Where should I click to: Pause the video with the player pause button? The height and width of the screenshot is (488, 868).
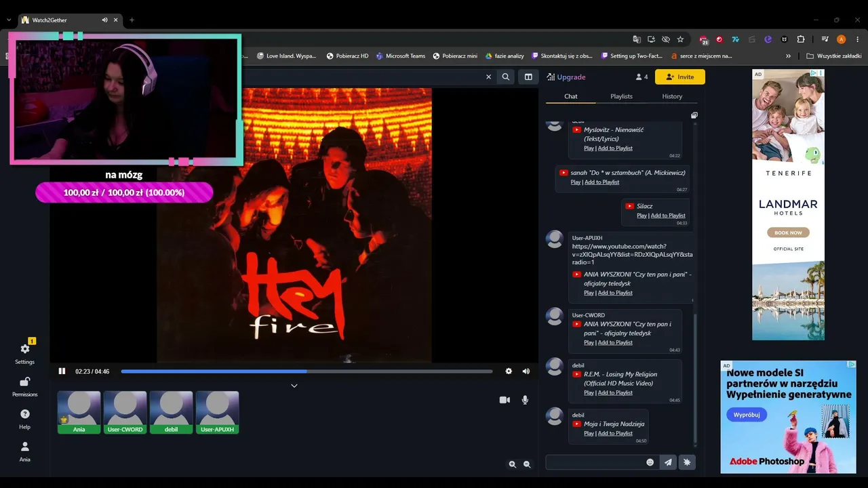click(62, 371)
